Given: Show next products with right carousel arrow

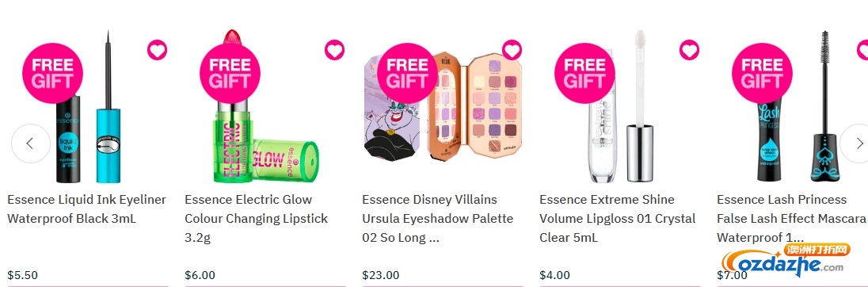Looking at the screenshot, I should tap(857, 143).
